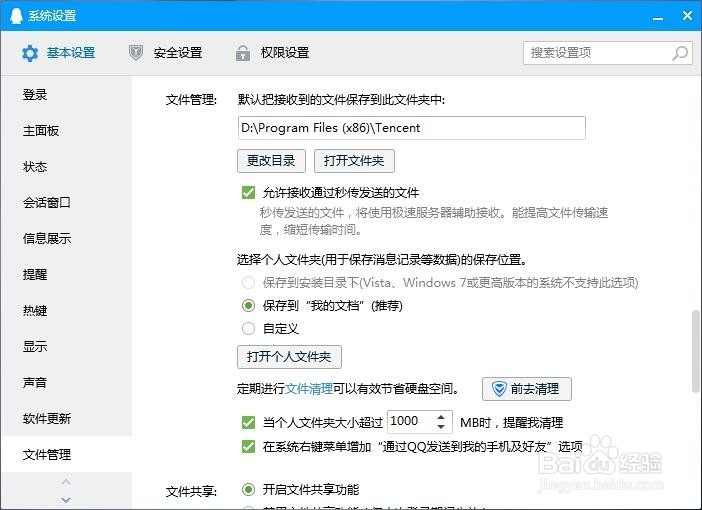702x510 pixels.
Task: Click the 打开文件夹 button
Action: coord(354,161)
